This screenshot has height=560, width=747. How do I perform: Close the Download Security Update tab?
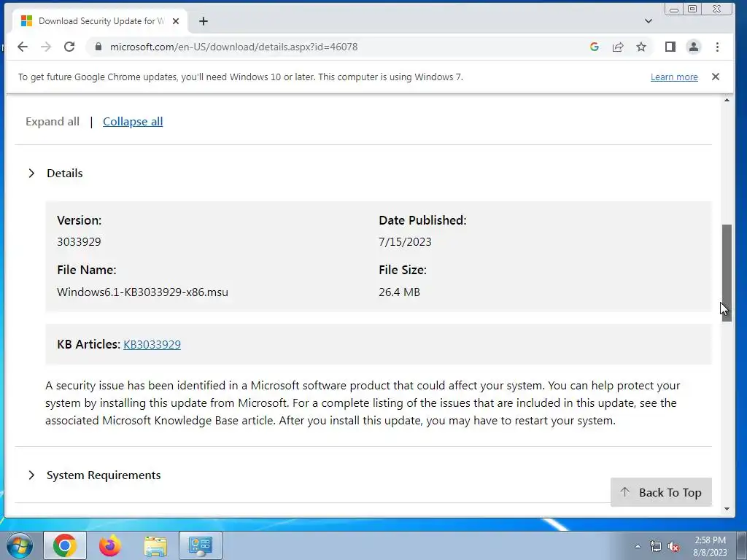click(x=176, y=21)
